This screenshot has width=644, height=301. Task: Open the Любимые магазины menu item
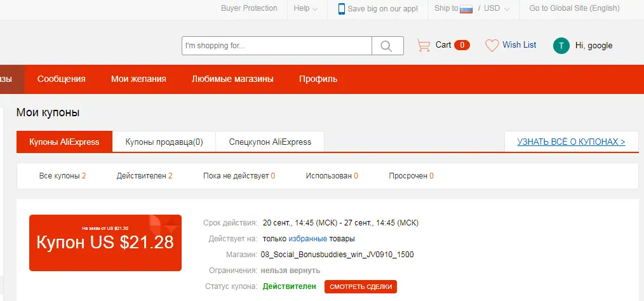232,79
